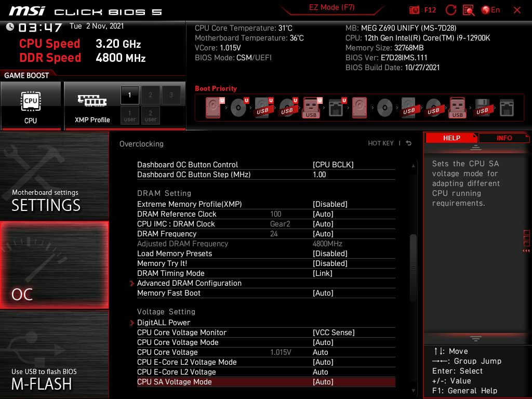Viewport: 532px width, 399px height.
Task: Edit CPU E-Core L2 Voltage Auto value
Action: point(320,372)
